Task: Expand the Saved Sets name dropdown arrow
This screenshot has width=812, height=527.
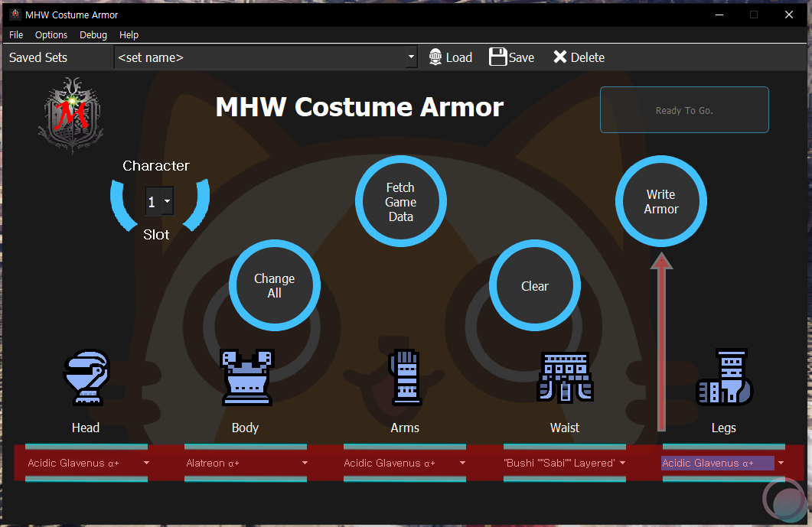Action: tap(411, 57)
